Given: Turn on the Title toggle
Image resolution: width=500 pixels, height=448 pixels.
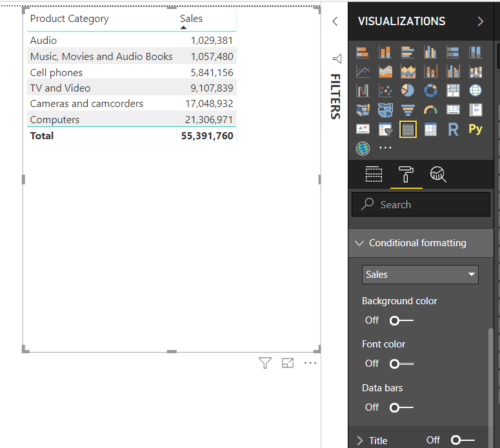Looking at the screenshot, I should coord(463,440).
